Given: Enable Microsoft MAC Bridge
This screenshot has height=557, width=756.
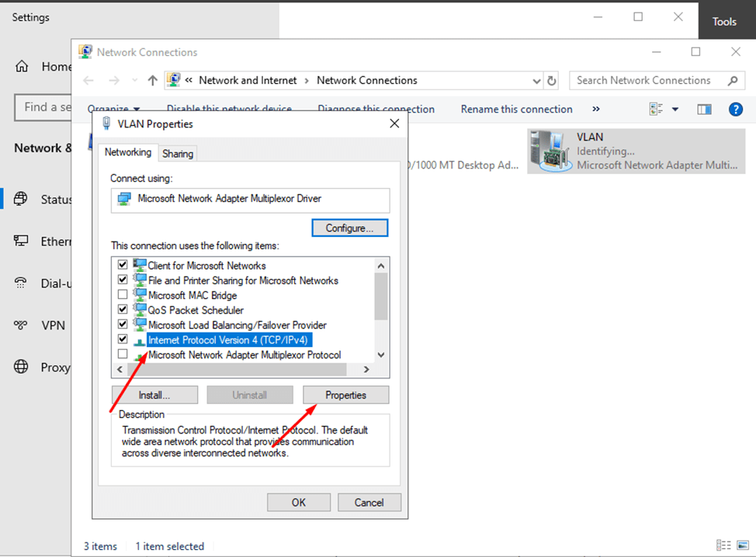Looking at the screenshot, I should tap(122, 294).
